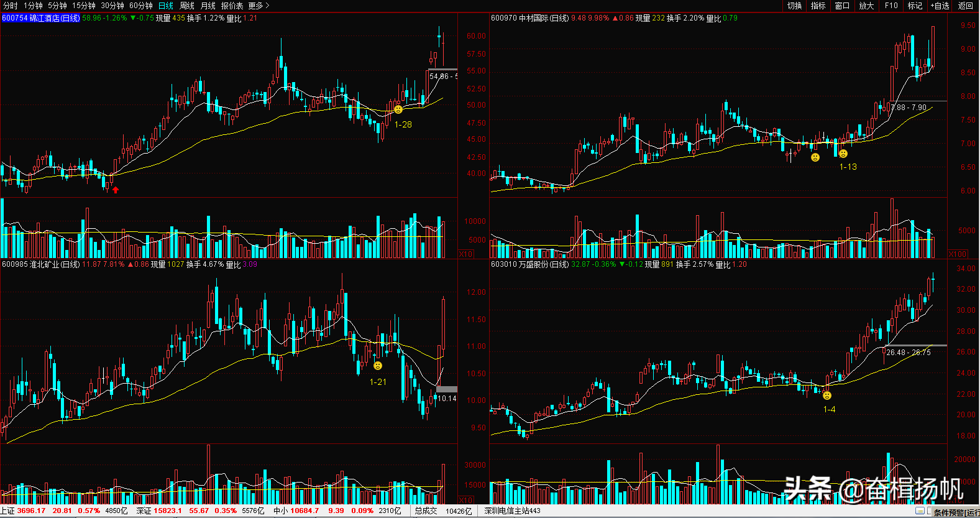The width and height of the screenshot is (980, 518).
Task: Select the 30分钟 period
Action: point(112,6)
